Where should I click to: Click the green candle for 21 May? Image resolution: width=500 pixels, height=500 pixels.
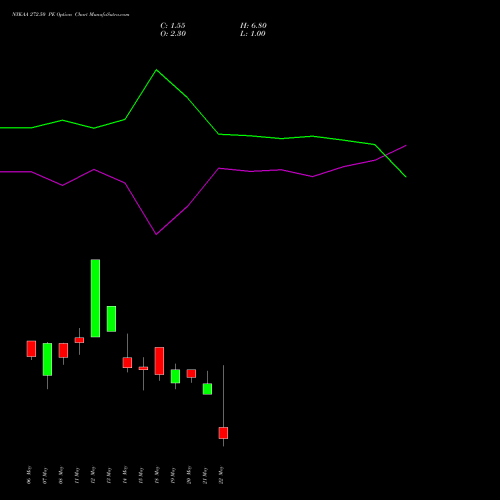pyautogui.click(x=207, y=389)
